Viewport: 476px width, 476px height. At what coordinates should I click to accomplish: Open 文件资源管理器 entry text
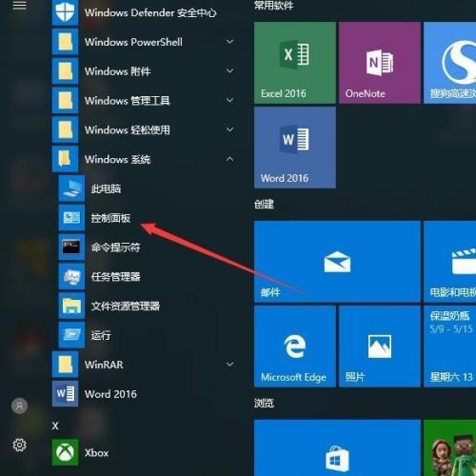[x=126, y=306]
